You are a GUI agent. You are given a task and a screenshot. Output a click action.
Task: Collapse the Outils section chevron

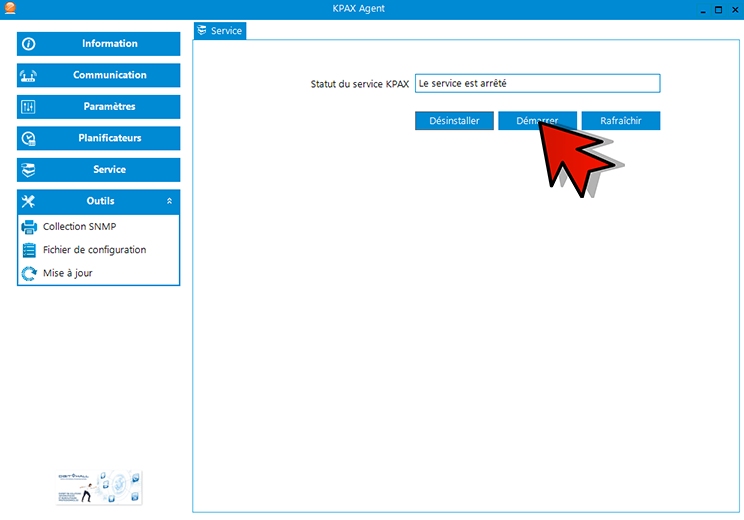click(169, 201)
